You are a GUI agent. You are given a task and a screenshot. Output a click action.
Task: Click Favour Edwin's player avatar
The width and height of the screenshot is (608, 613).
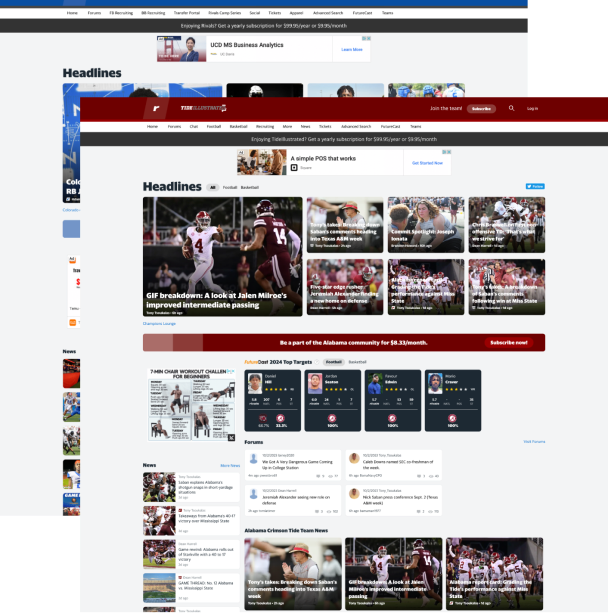(x=376, y=383)
